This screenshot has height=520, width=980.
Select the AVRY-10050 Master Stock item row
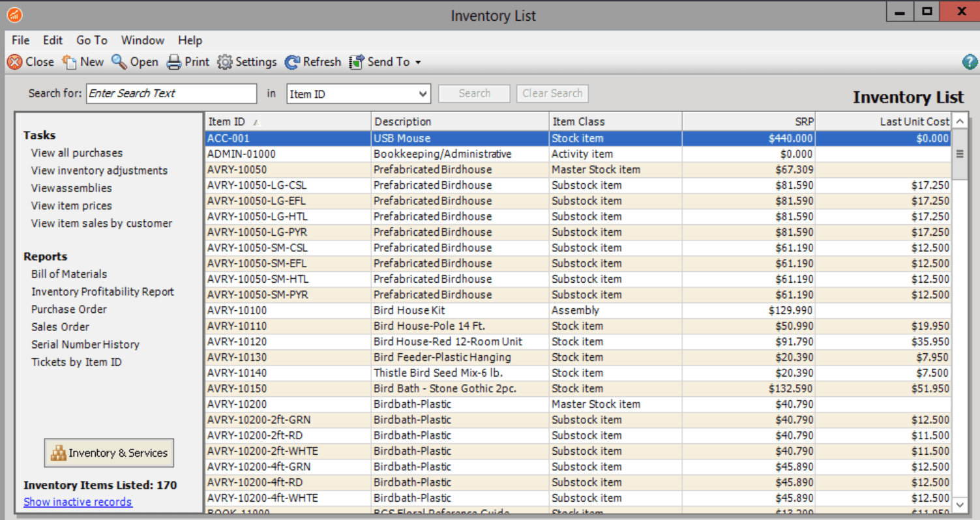(578, 169)
